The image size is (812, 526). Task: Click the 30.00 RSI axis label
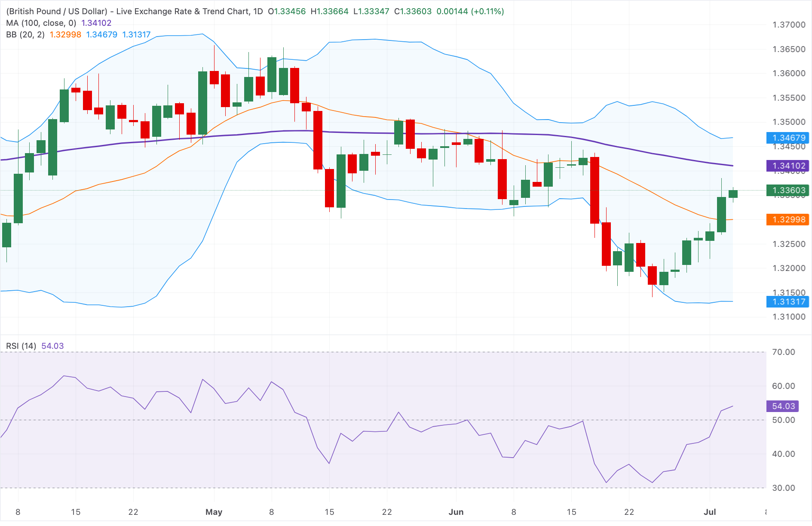[x=784, y=488]
